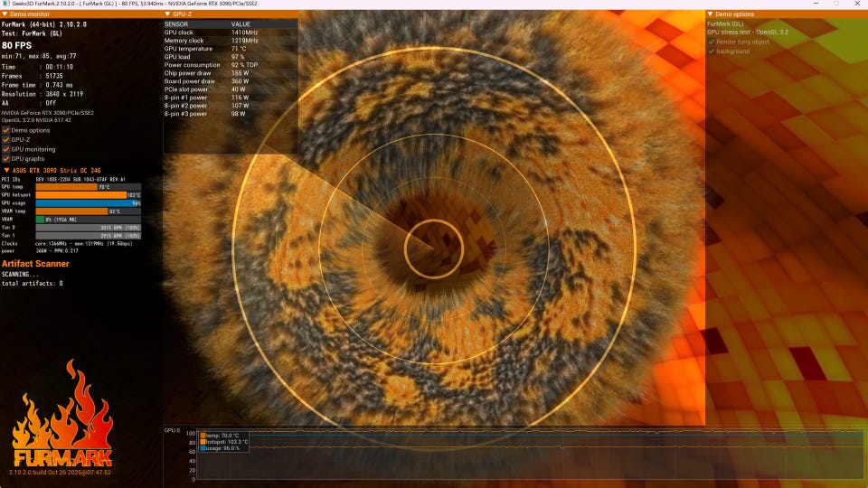The height and width of the screenshot is (488, 868).
Task: Click the 8-pin #1 power row
Action: 231,98
